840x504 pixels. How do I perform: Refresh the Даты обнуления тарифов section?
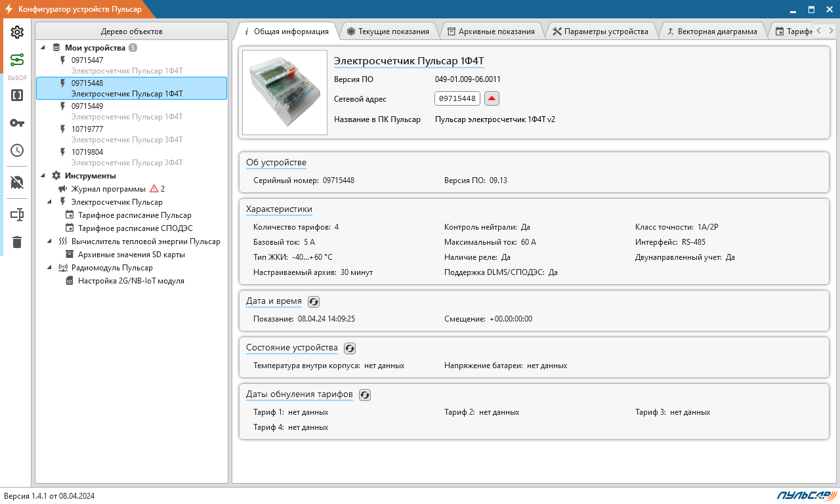click(x=365, y=395)
